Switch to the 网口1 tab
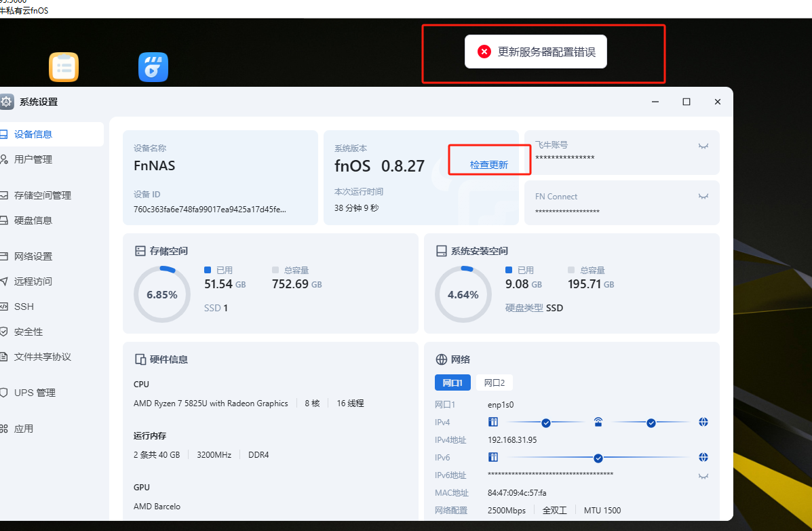 [452, 382]
